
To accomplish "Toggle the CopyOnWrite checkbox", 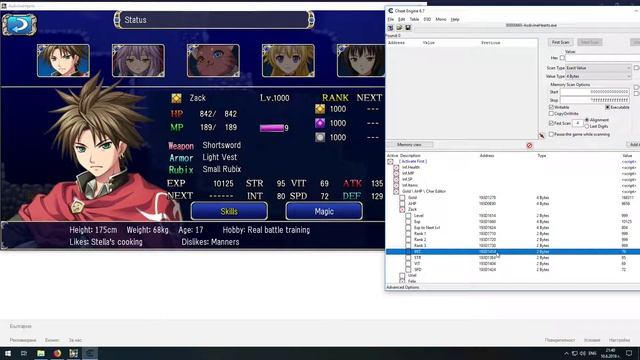I will click(551, 113).
